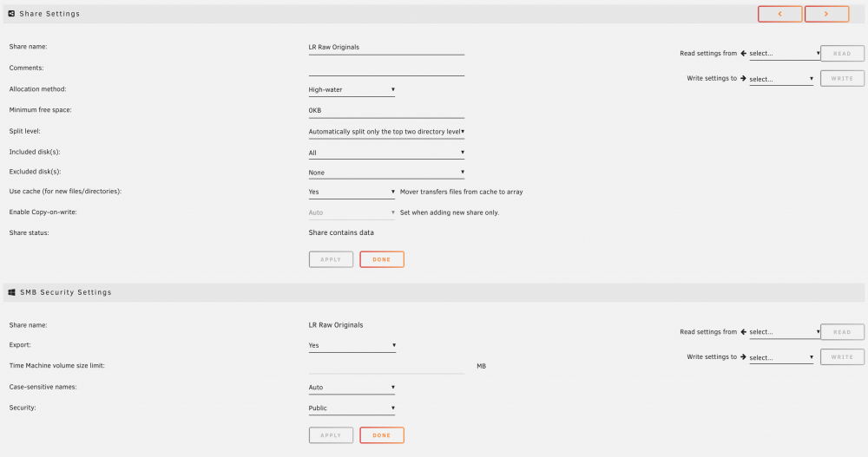The image size is (868, 457).
Task: Click the Minimum free space field
Action: (x=386, y=111)
